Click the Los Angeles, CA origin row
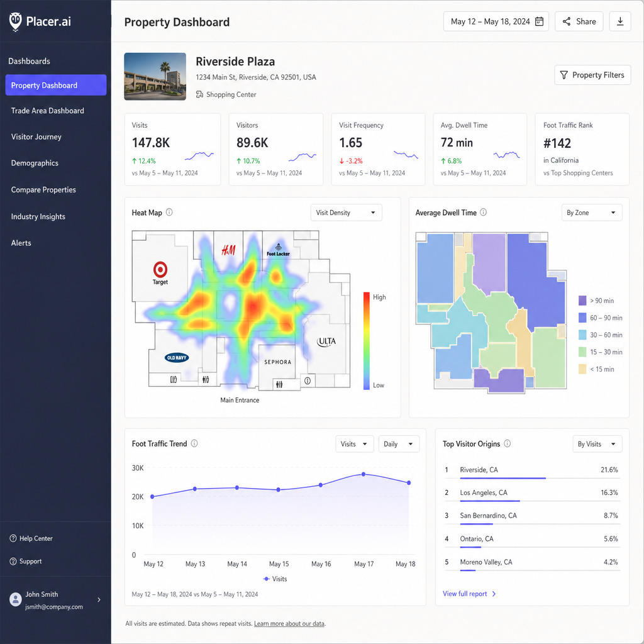The width and height of the screenshot is (644, 644). (532, 494)
